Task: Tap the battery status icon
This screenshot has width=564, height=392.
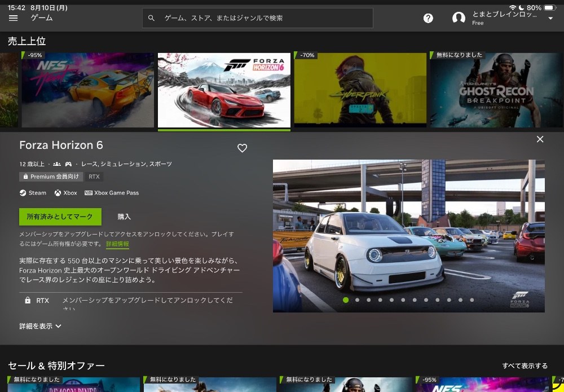Action: [x=550, y=7]
